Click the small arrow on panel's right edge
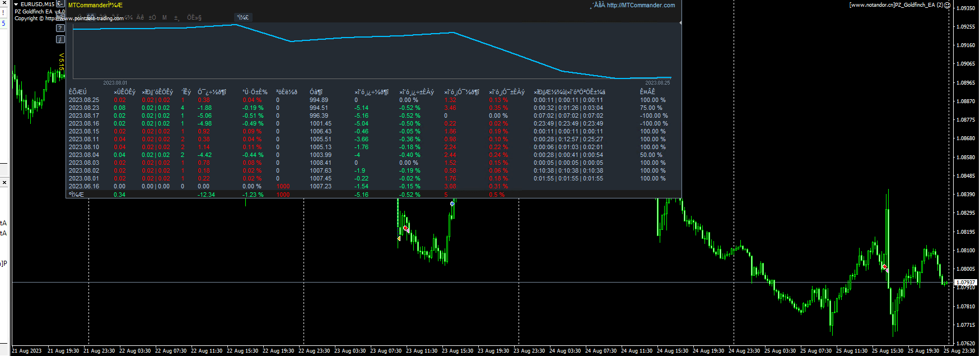 680,23
